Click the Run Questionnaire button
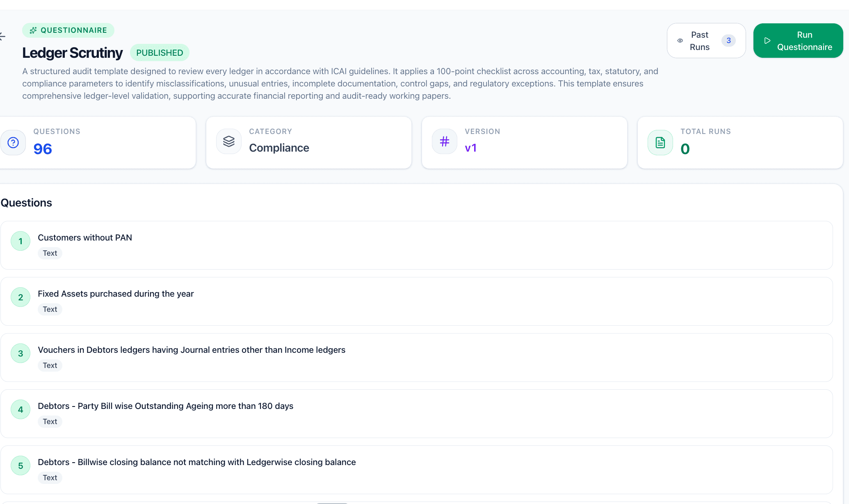The image size is (849, 504). [x=798, y=41]
